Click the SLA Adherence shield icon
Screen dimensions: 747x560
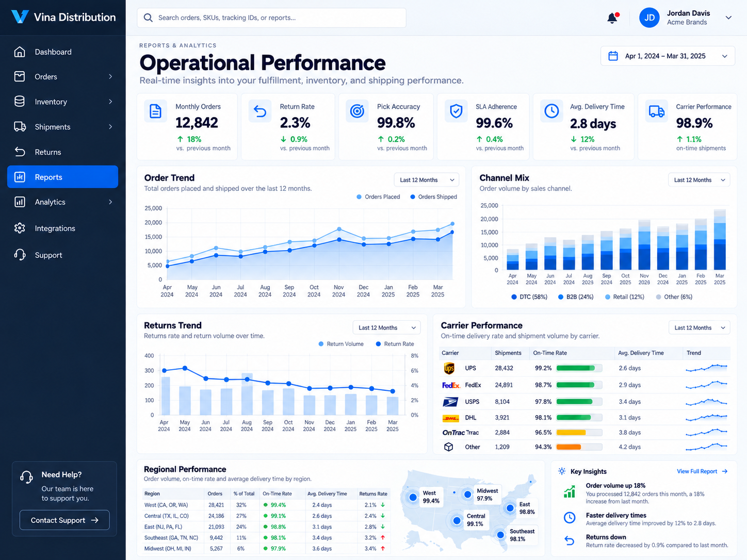[456, 111]
